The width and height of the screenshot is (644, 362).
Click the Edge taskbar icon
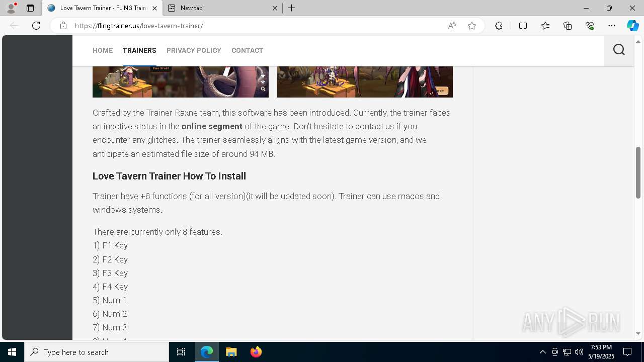[207, 352]
